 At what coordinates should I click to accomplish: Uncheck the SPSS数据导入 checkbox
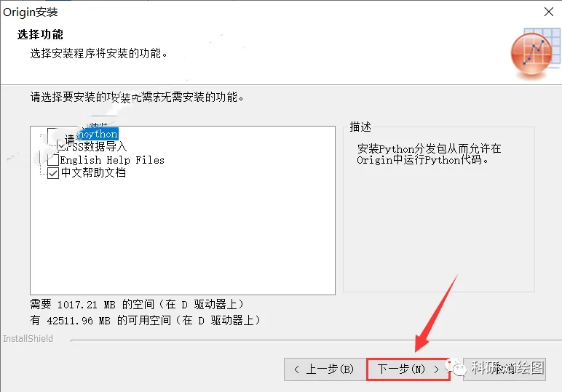pos(61,146)
